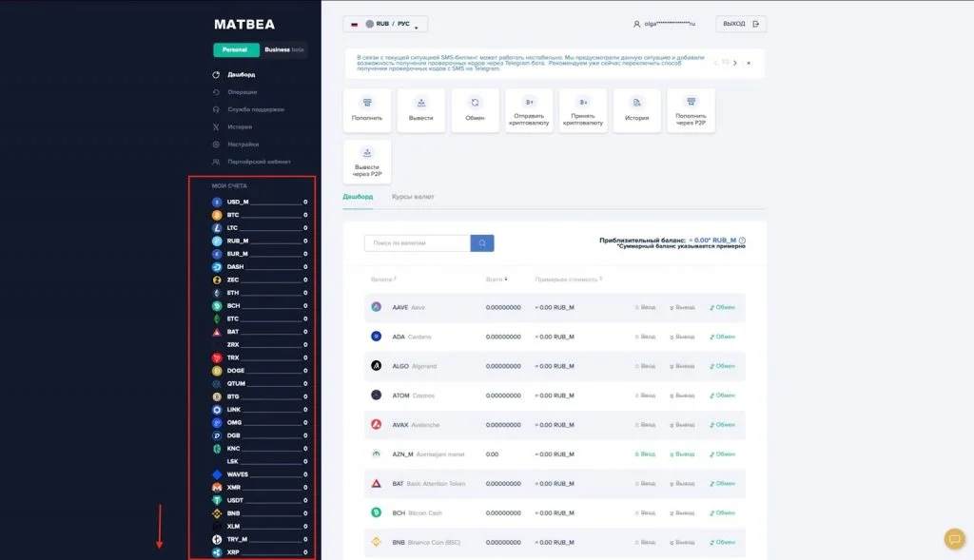Viewport: 974px width, 560px height.
Task: Open the live chat bubble icon
Action: pos(955,539)
